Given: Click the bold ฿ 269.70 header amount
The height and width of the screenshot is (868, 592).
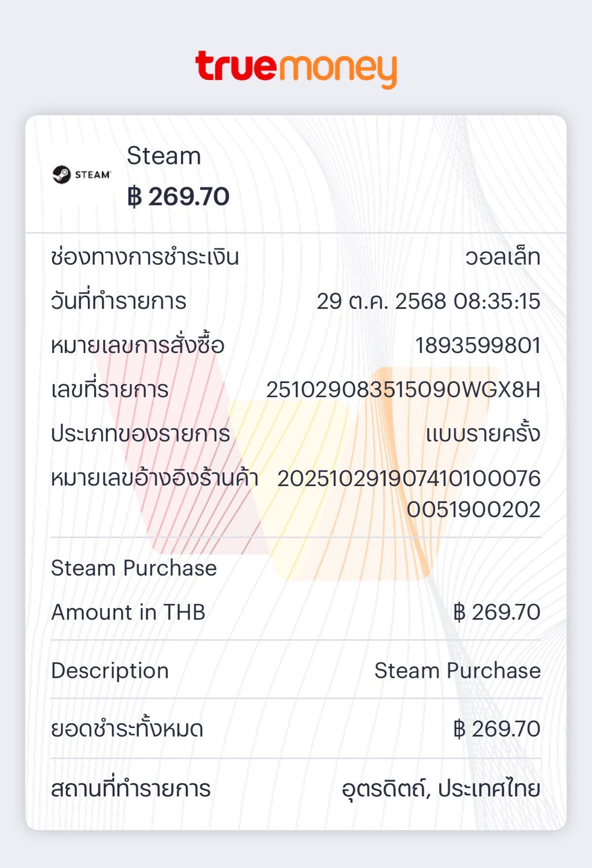Looking at the screenshot, I should click(x=178, y=197).
